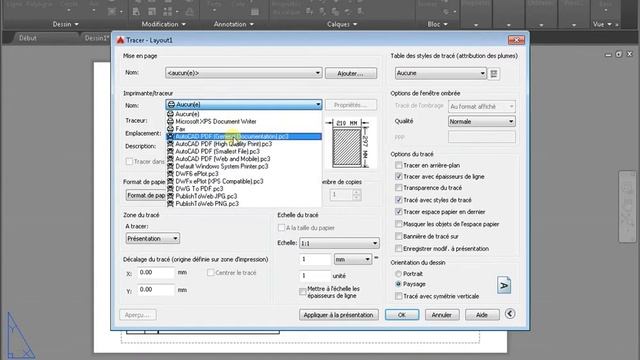640x360 pixels.
Task: Toggle Tracer espace papier en dernier
Action: click(x=399, y=212)
